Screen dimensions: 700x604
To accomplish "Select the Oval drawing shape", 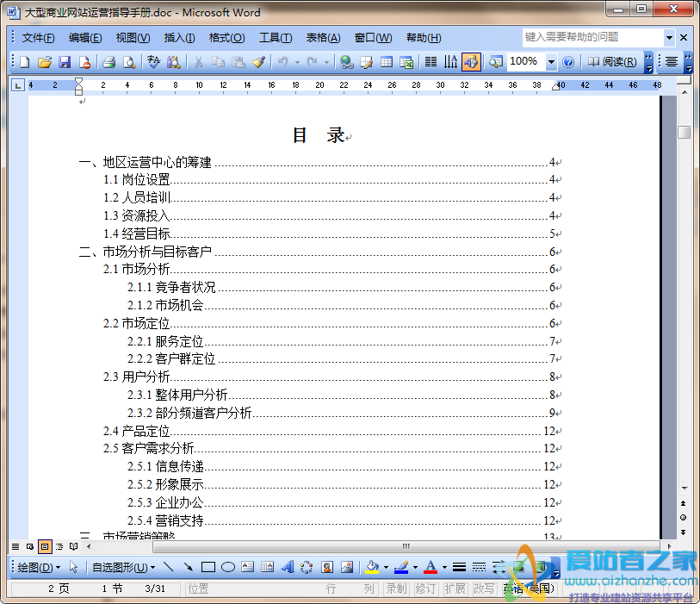I will pyautogui.click(x=227, y=567).
